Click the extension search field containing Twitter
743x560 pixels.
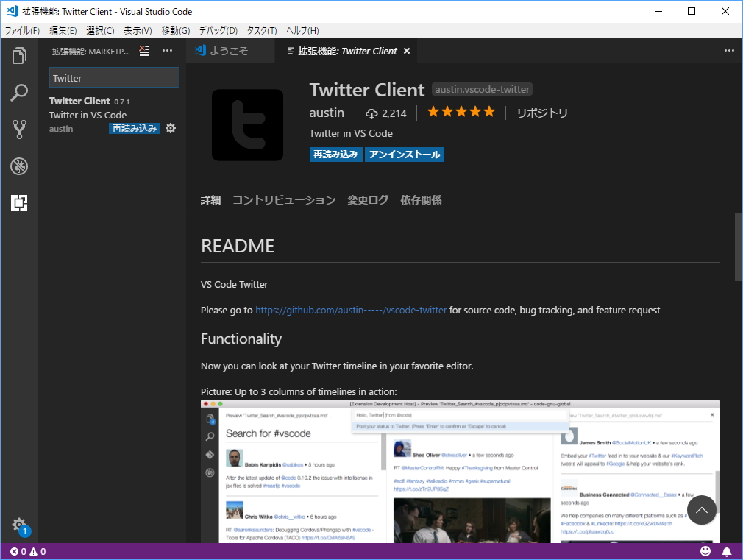click(x=114, y=77)
